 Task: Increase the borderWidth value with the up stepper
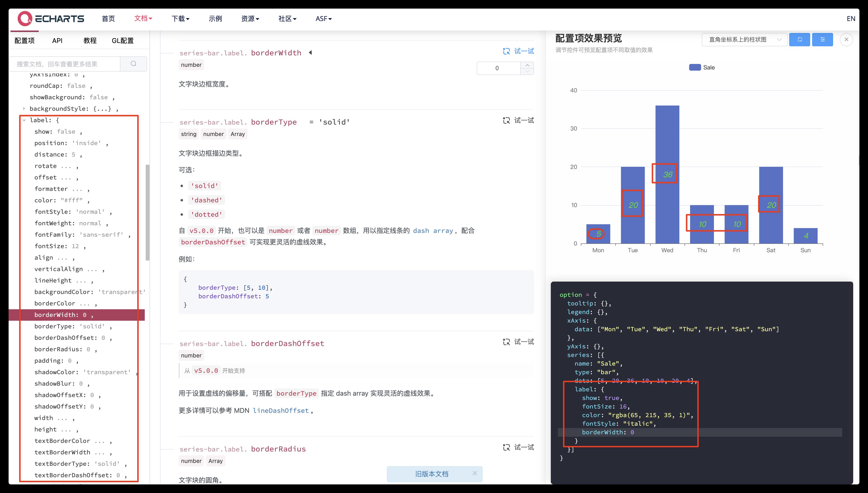[x=527, y=65]
